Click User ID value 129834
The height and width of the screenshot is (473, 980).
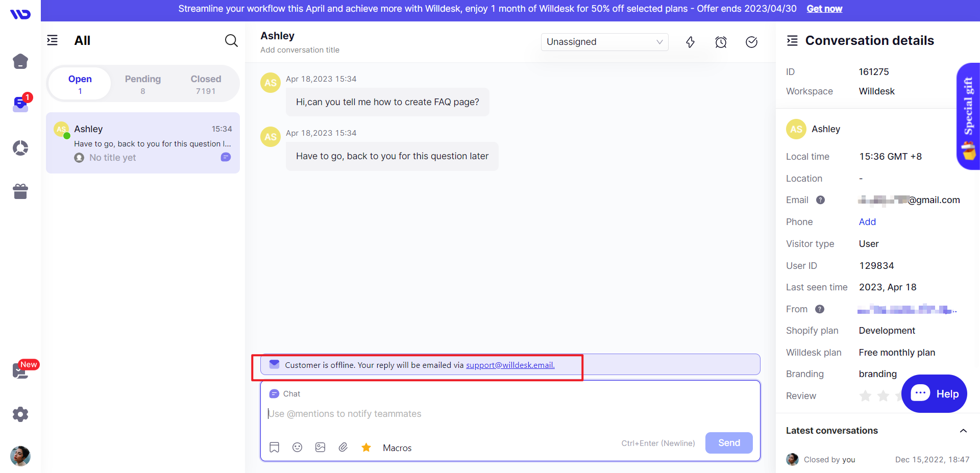coord(876,266)
